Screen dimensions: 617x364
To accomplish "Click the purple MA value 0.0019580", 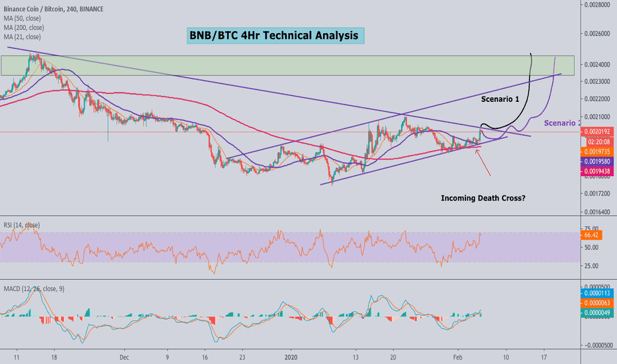I will 597,161.
